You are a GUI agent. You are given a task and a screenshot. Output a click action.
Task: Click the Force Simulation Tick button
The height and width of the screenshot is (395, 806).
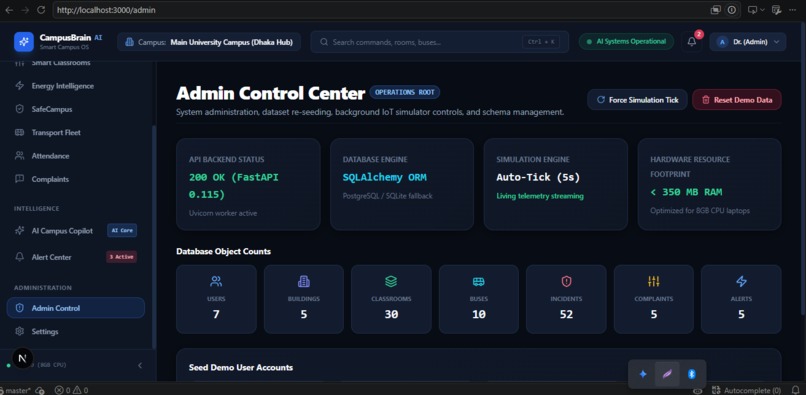point(637,100)
